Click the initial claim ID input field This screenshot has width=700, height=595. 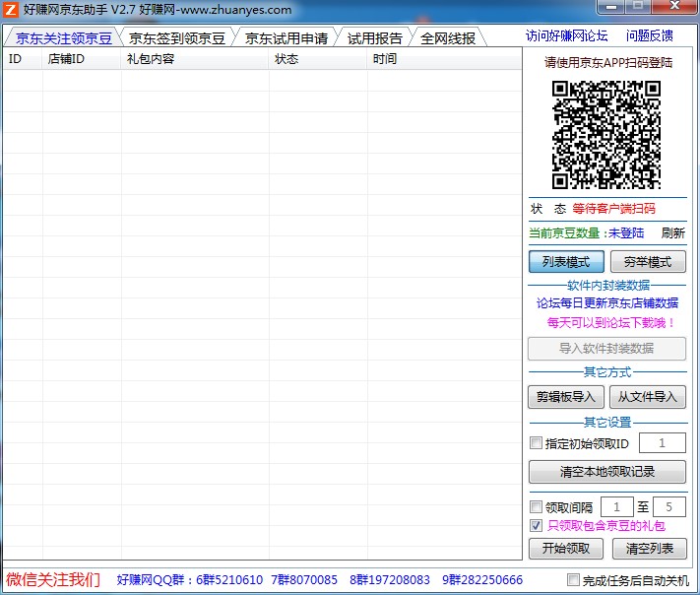click(663, 443)
